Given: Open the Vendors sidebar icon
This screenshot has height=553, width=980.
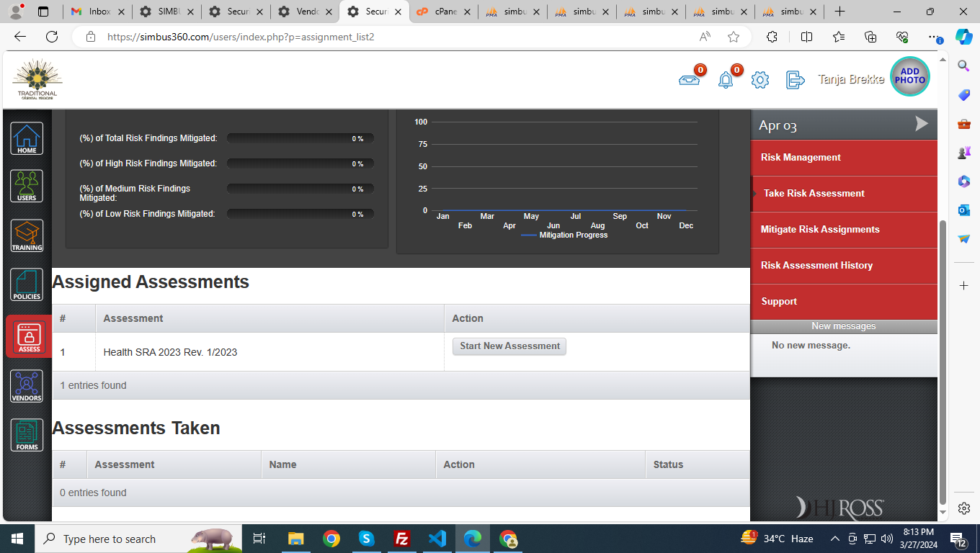Looking at the screenshot, I should 27,387.
